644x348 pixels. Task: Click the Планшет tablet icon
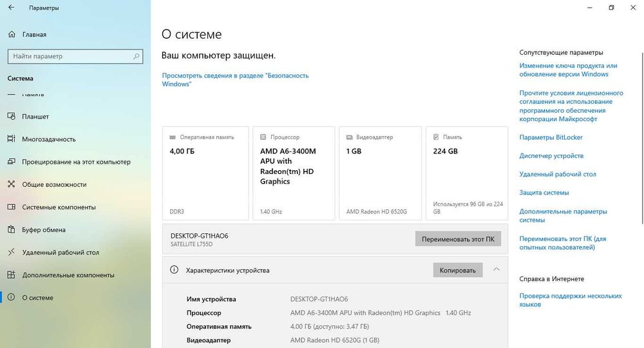11,117
